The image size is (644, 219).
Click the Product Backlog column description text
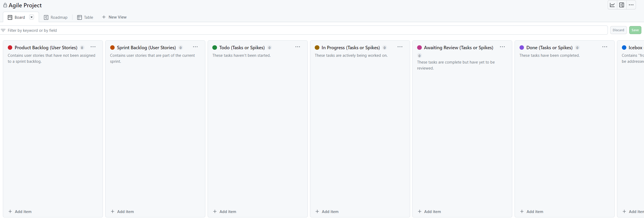coord(51,58)
